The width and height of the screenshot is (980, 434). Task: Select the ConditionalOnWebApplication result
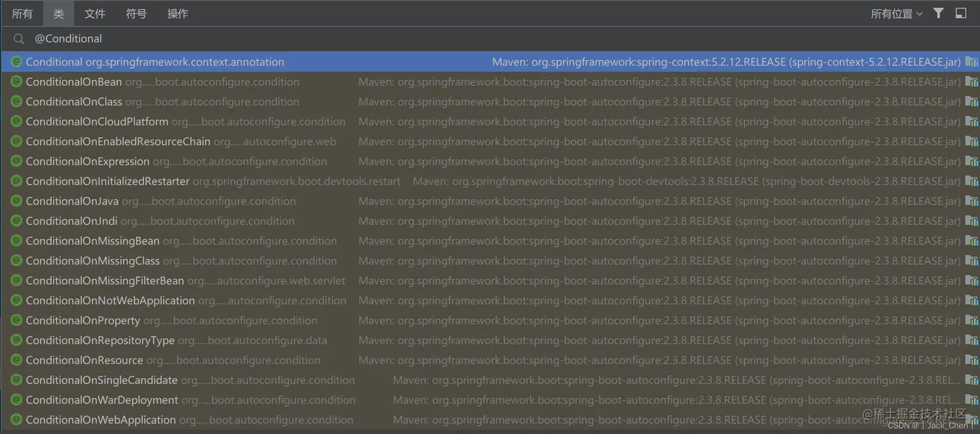tap(490, 420)
